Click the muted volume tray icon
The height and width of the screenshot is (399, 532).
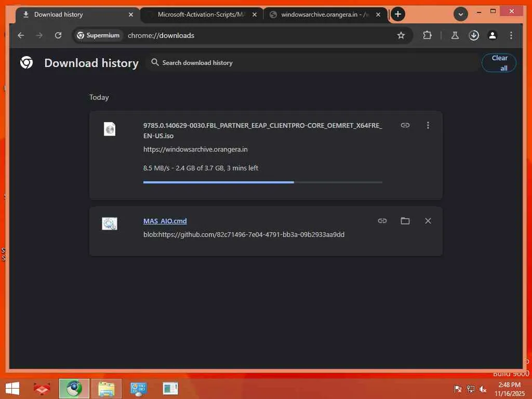483,389
